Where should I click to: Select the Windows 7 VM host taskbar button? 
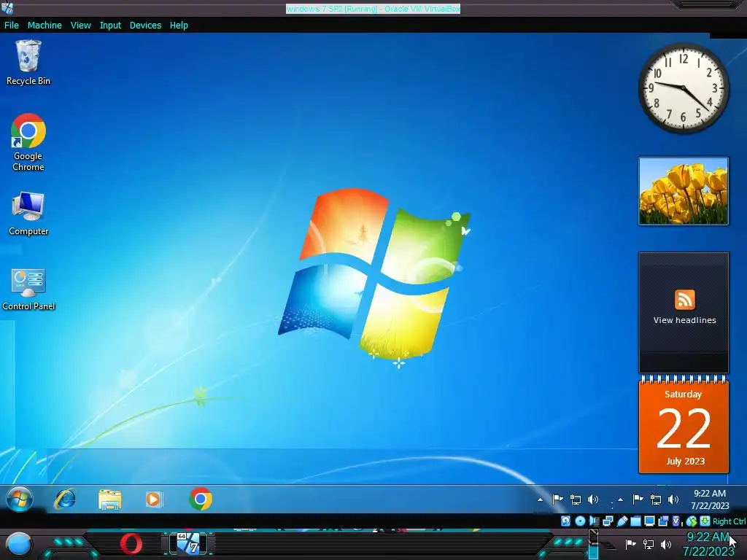tap(189, 543)
